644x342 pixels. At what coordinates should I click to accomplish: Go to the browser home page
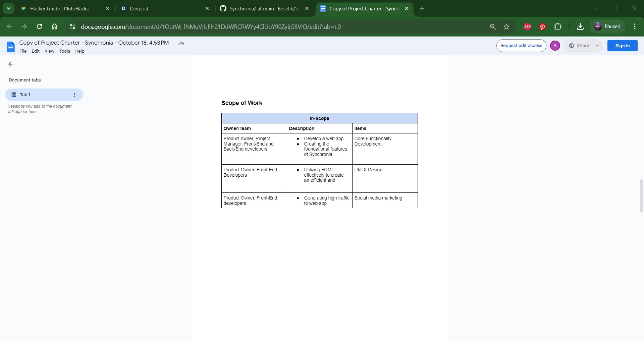click(x=54, y=26)
